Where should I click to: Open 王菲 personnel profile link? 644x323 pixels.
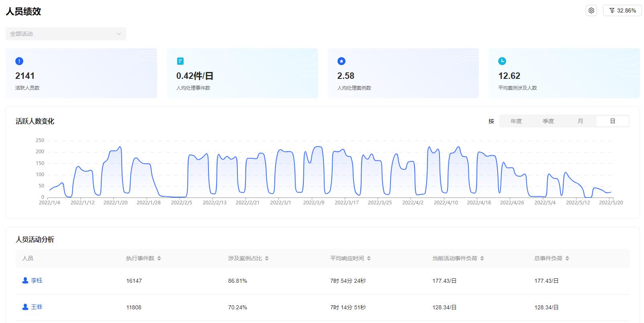pyautogui.click(x=36, y=307)
